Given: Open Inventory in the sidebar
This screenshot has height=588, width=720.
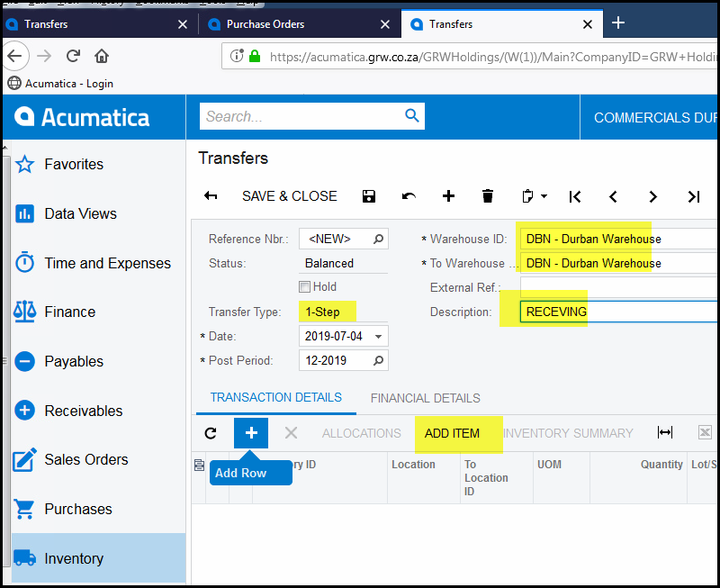Looking at the screenshot, I should click(x=74, y=558).
